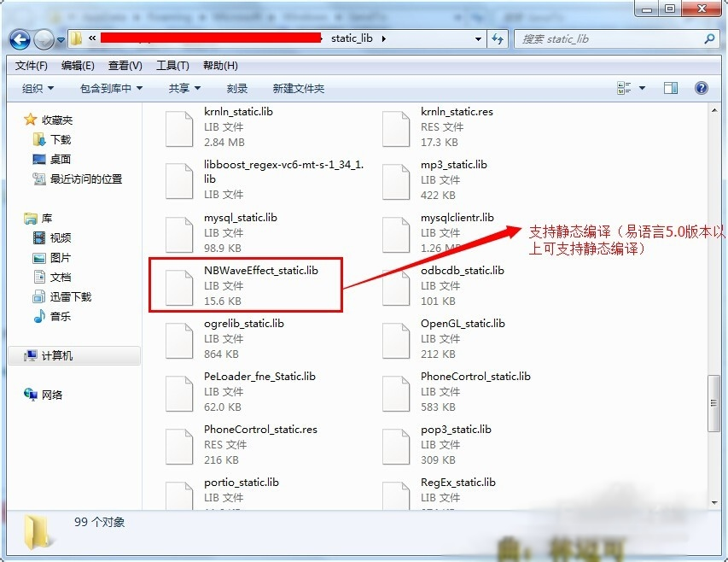The height and width of the screenshot is (562, 728).
Task: Click the Refresh button beside address bar
Action: pos(498,39)
